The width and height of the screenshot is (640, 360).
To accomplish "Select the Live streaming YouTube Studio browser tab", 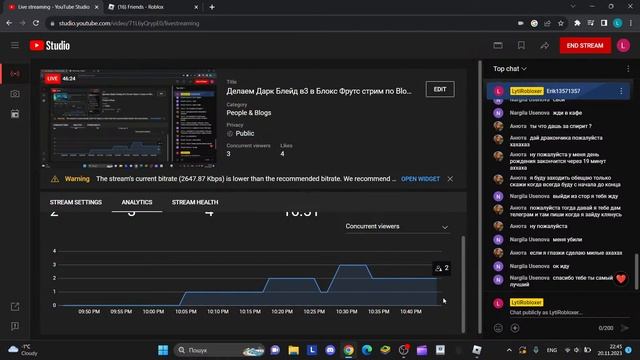I will [52, 7].
